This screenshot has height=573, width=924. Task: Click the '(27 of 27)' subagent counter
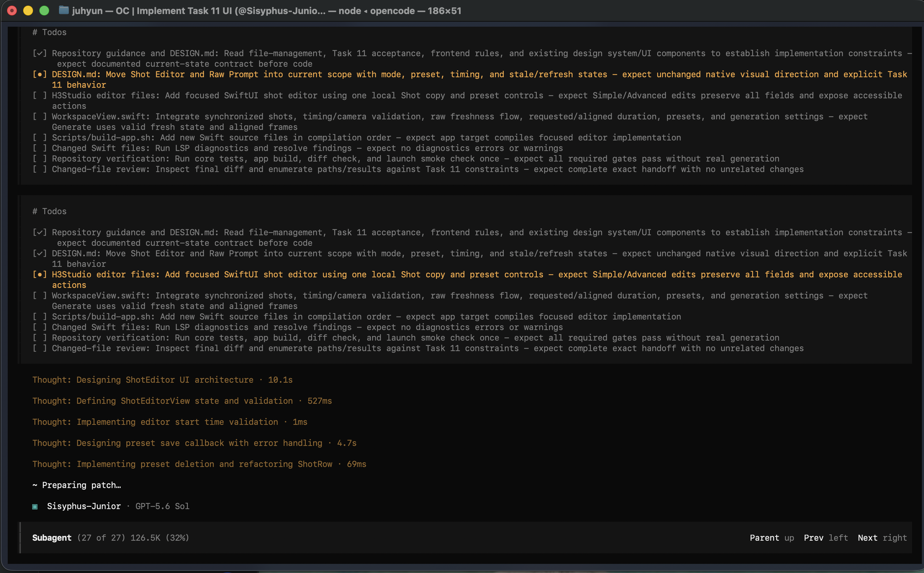pyautogui.click(x=101, y=538)
